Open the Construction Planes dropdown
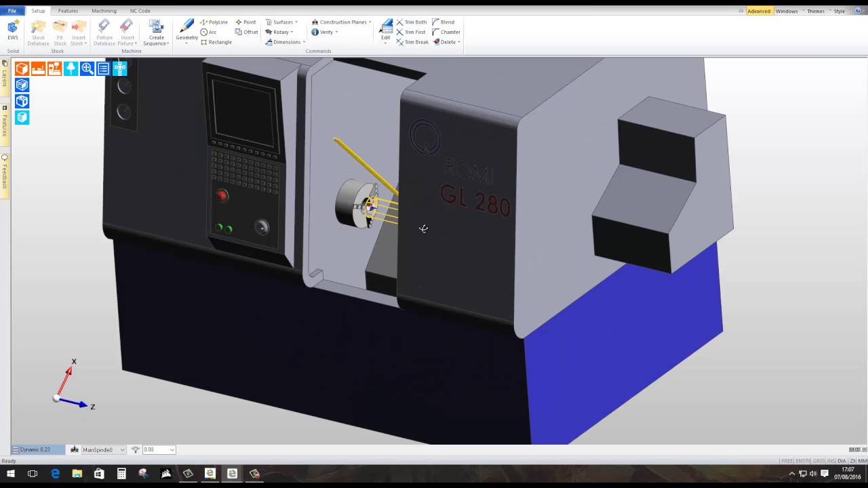 (341, 22)
